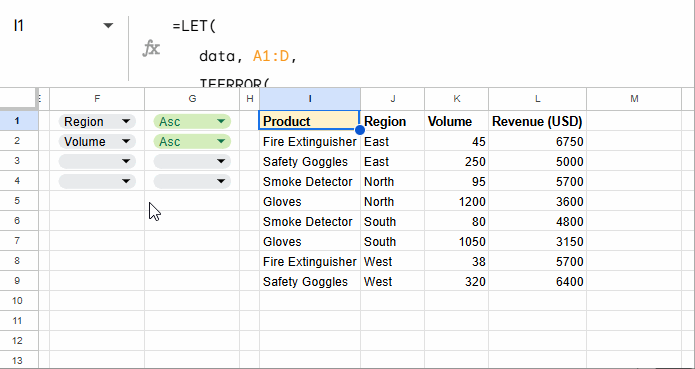Screen dimensions: 695x369
Task: Select column L header
Action: (538, 99)
